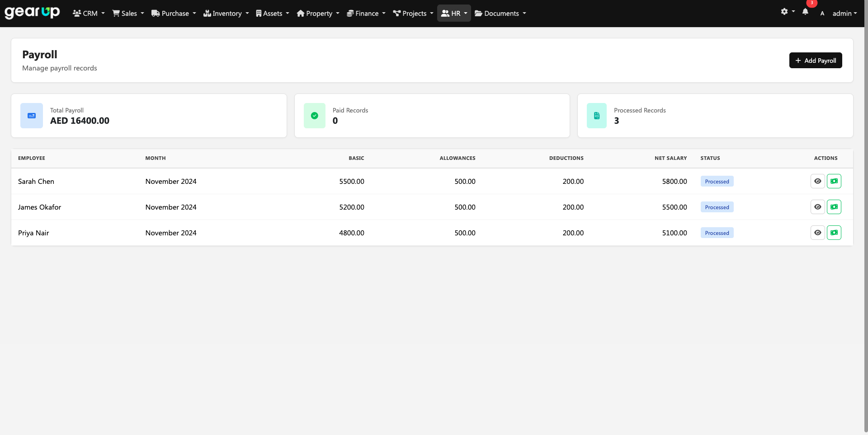
Task: Click the page vertical scrollbar
Action: [866, 217]
